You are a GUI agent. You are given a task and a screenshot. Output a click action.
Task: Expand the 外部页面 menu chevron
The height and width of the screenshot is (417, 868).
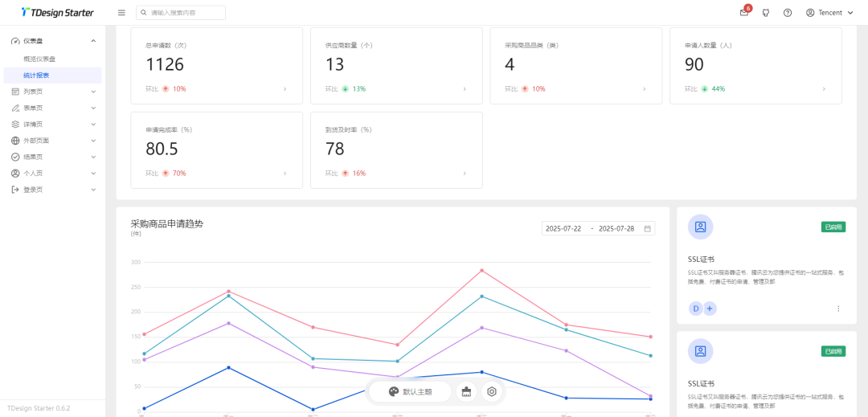point(93,141)
